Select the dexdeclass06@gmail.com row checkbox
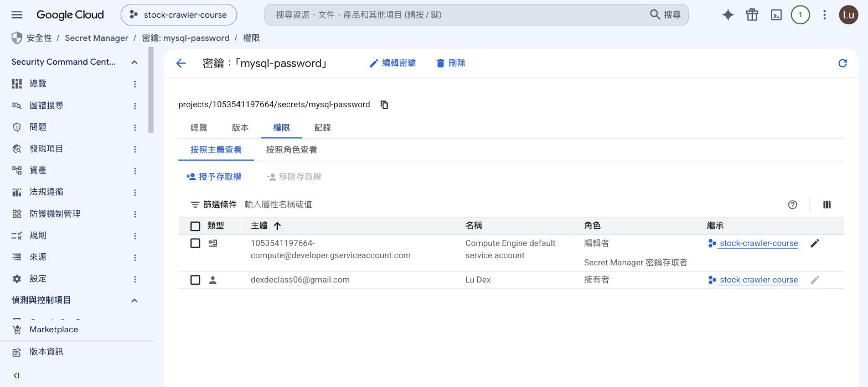Image resolution: width=868 pixels, height=387 pixels. pyautogui.click(x=195, y=280)
